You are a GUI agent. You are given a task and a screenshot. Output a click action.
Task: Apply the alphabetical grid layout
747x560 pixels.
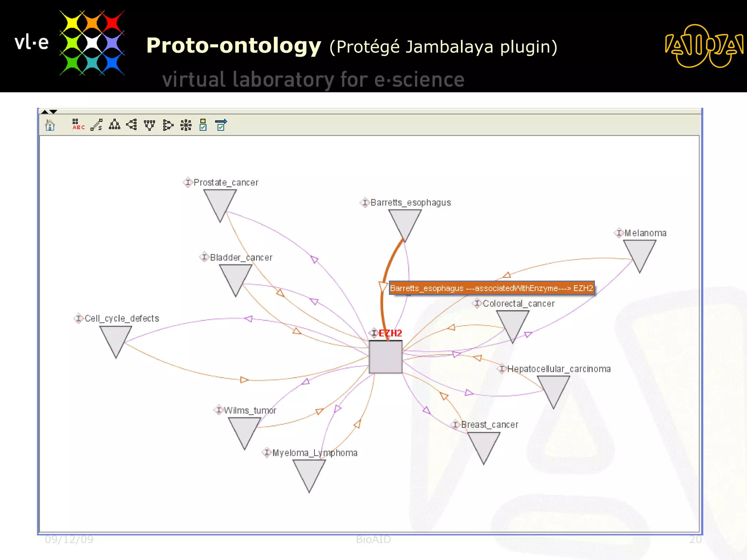78,125
